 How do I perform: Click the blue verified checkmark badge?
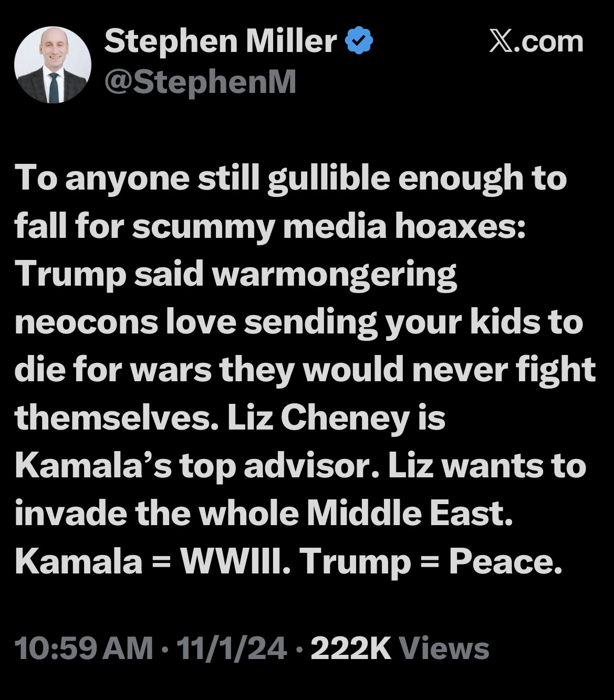pyautogui.click(x=360, y=41)
